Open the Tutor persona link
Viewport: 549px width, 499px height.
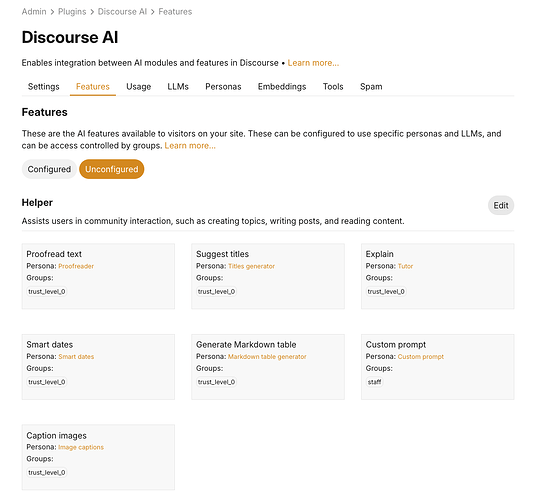[405, 266]
